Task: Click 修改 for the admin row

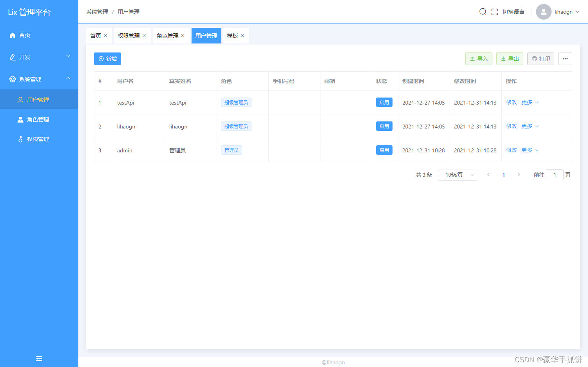Action: [x=512, y=150]
